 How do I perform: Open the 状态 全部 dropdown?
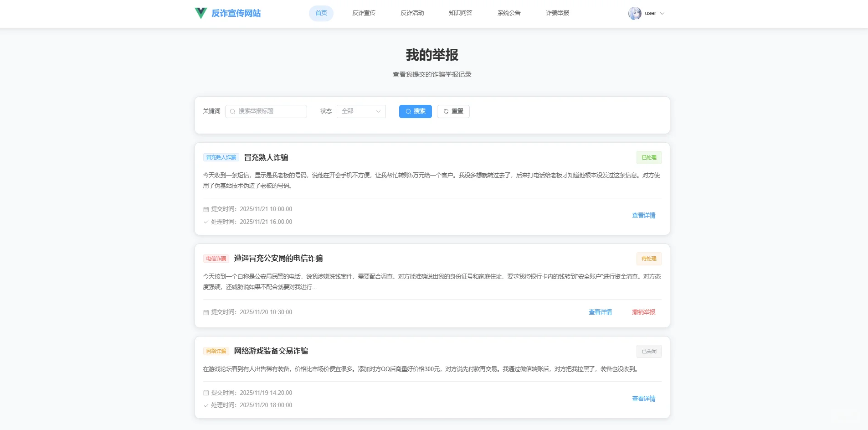coord(360,111)
